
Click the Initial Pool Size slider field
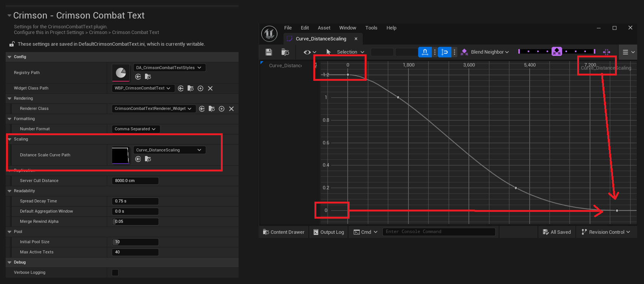[136, 242]
